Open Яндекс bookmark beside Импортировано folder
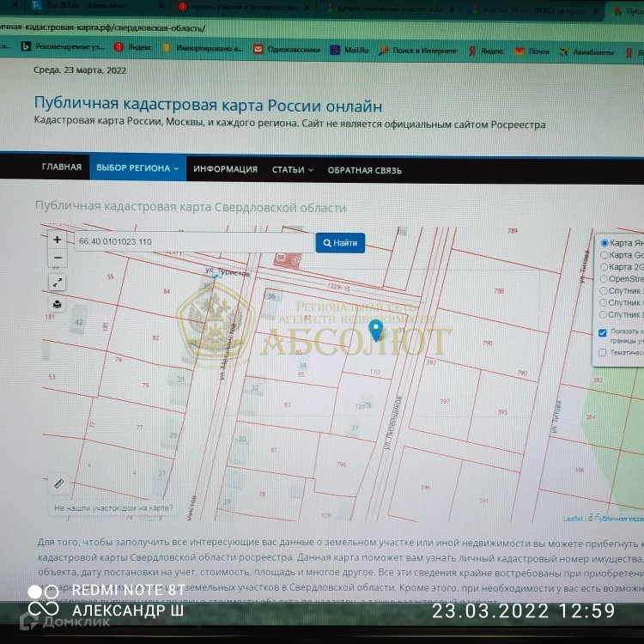644x644 pixels. coord(133,47)
